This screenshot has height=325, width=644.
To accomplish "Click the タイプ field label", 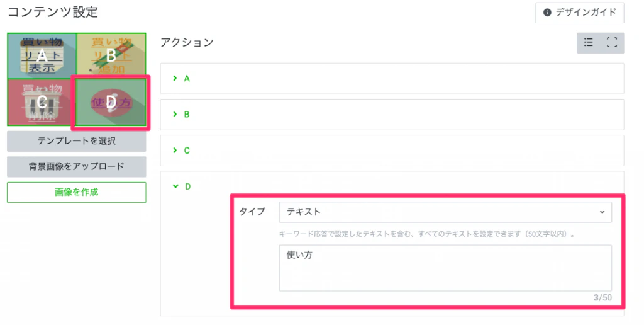I will [252, 212].
